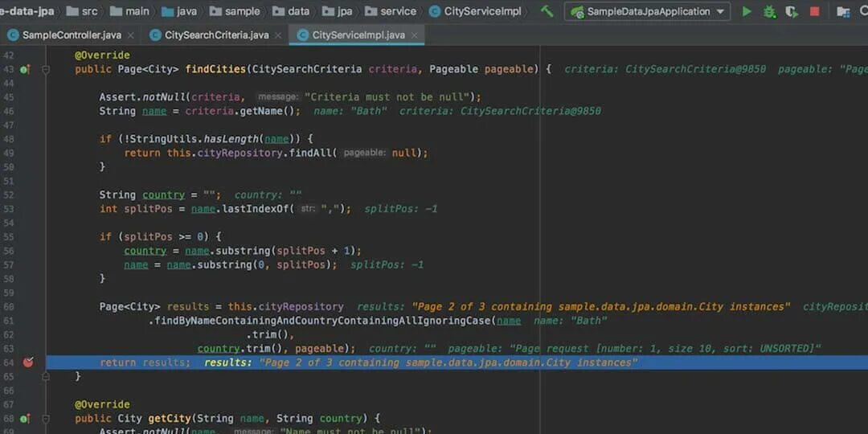Start debugging with the green bug icon
Image resolution: width=868 pixels, height=434 pixels.
coord(769,11)
